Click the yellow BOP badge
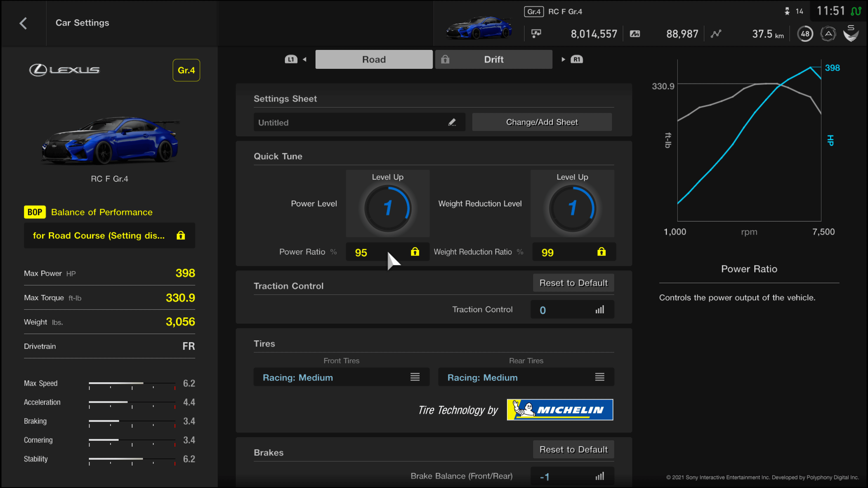868x488 pixels. point(35,212)
